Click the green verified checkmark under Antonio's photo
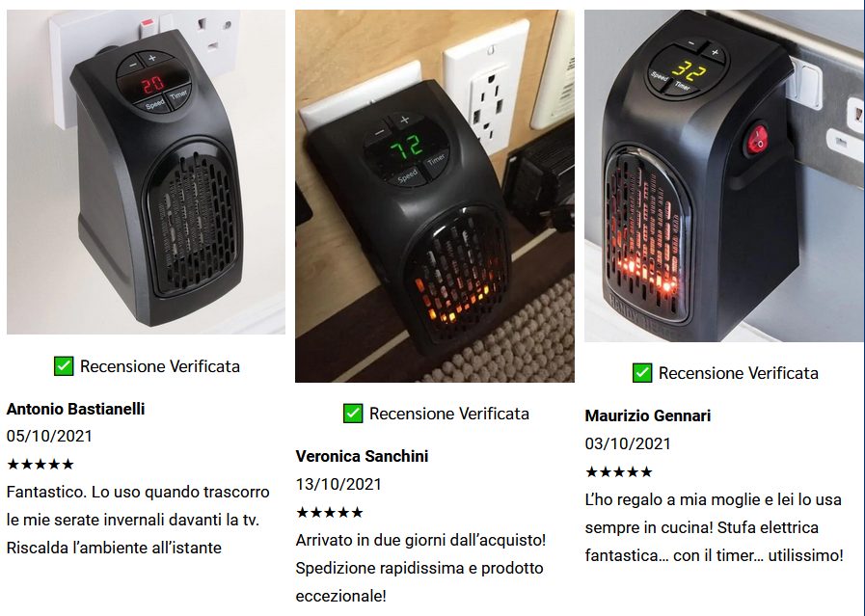This screenshot has height=616, width=865. tap(64, 366)
